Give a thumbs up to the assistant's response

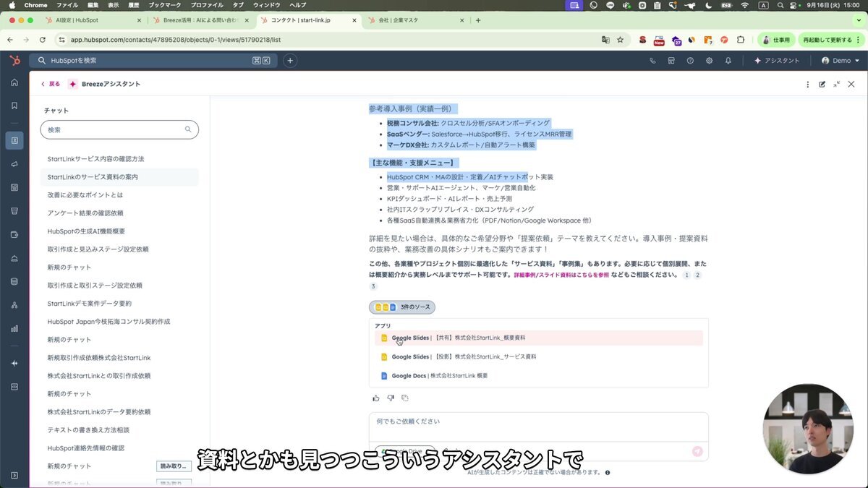(x=375, y=398)
